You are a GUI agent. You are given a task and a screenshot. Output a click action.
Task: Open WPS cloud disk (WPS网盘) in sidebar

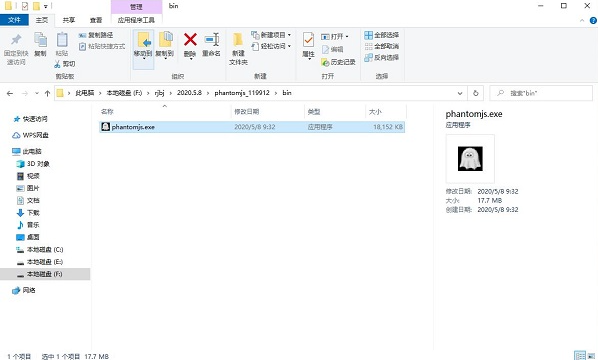(x=31, y=135)
